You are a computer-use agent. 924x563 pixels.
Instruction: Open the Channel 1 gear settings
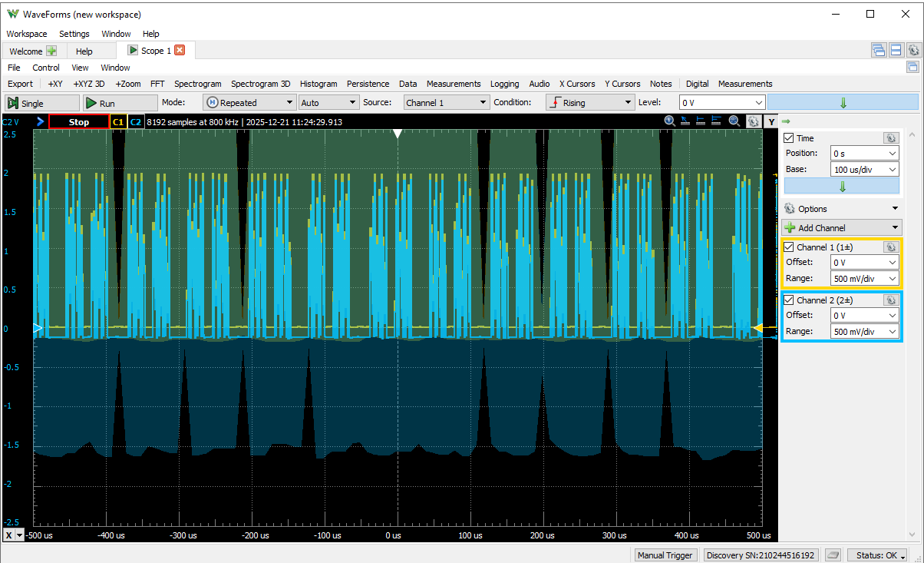click(x=890, y=247)
